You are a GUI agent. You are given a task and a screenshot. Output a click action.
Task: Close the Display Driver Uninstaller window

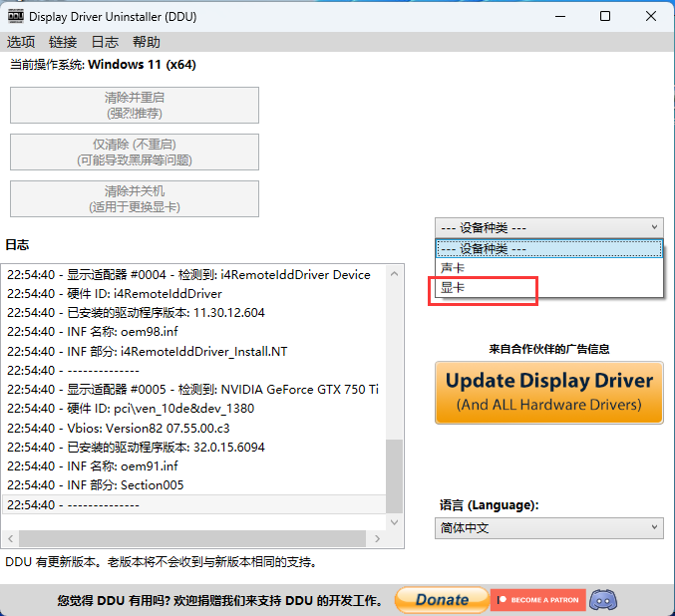[650, 17]
